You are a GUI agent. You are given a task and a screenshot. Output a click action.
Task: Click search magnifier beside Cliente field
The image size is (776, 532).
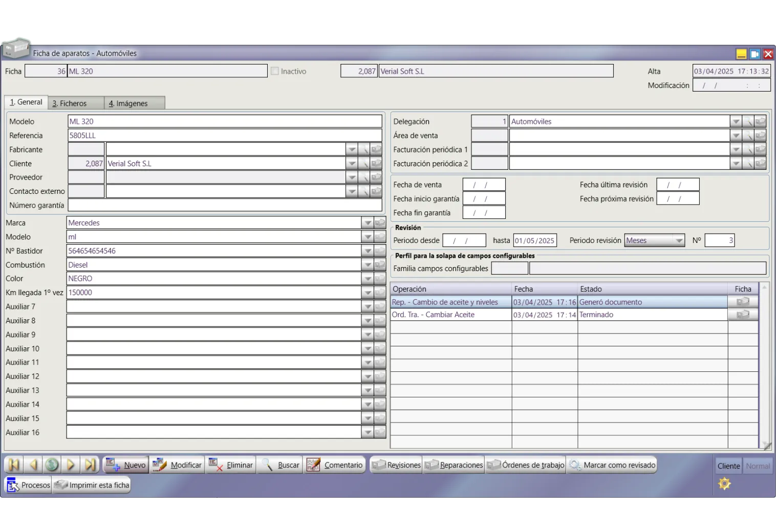364,164
